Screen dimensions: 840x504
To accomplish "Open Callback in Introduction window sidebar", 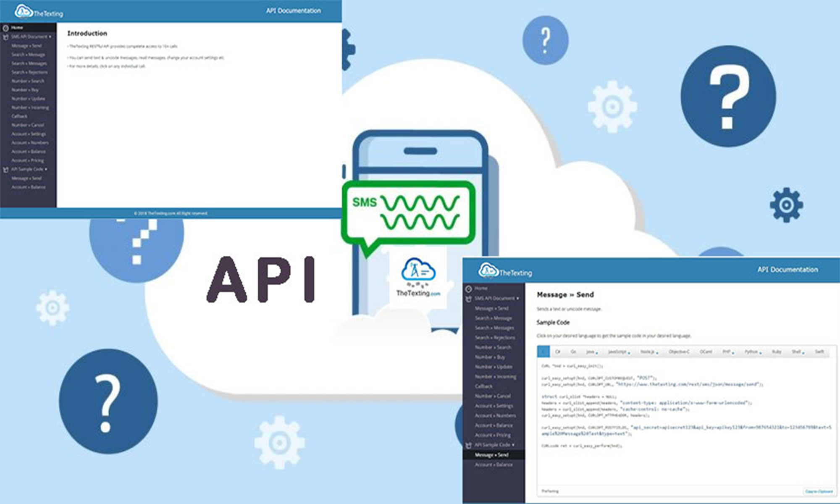I will pos(19,116).
